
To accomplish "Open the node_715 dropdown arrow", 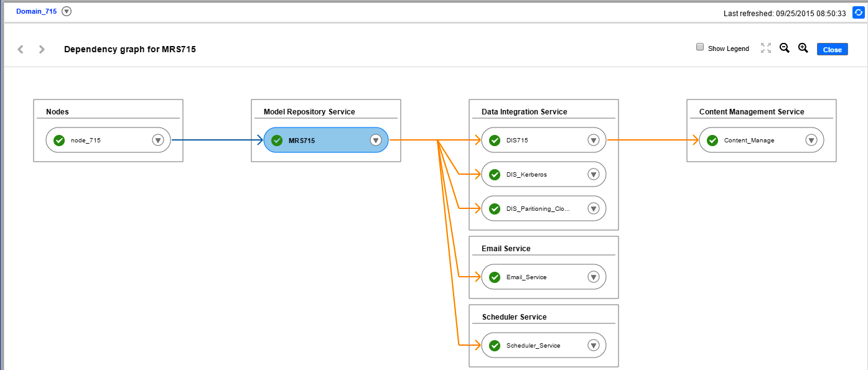I will (157, 141).
